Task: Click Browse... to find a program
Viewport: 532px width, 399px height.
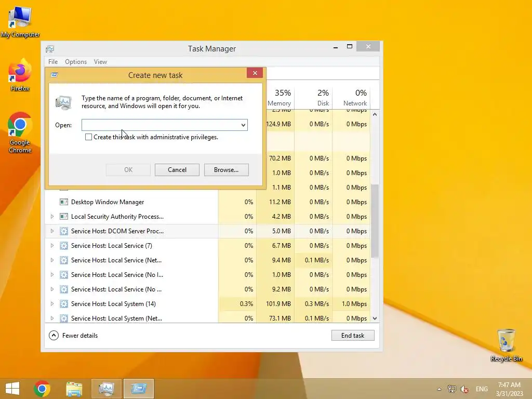Action: point(227,170)
